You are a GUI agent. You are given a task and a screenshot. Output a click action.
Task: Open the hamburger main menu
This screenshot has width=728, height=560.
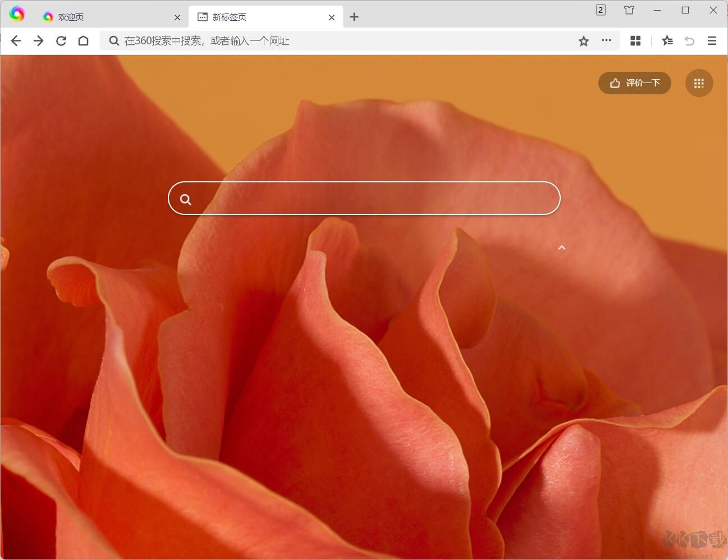[712, 41]
